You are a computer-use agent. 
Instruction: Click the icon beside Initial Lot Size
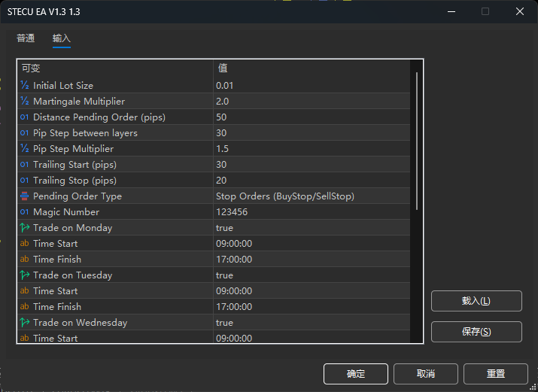(24, 86)
